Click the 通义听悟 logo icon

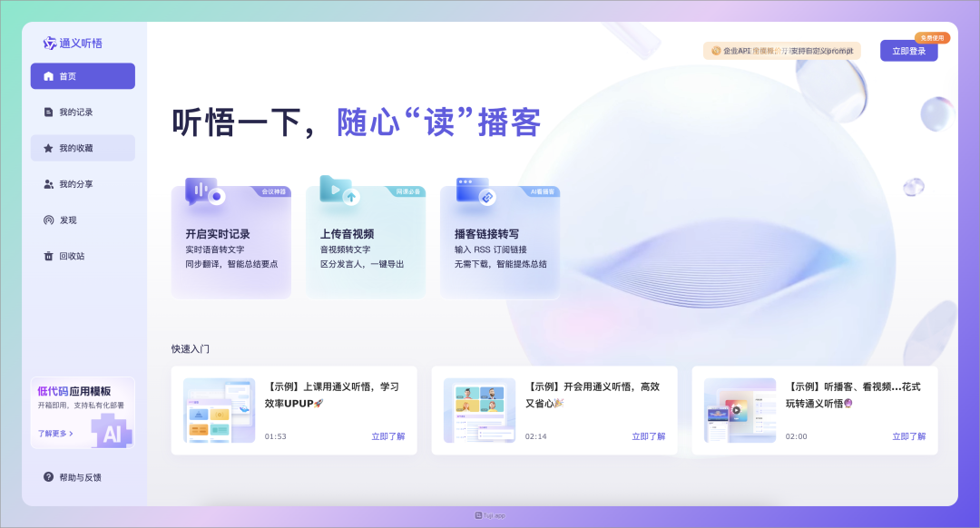click(x=49, y=44)
